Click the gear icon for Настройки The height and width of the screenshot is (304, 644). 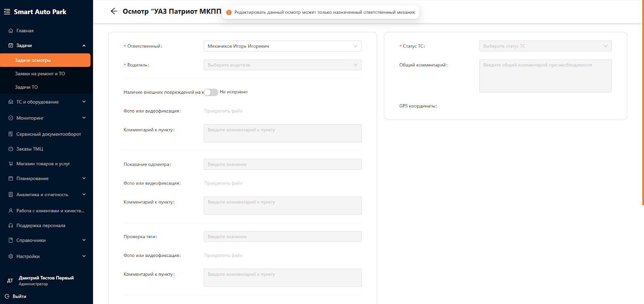coord(11,257)
